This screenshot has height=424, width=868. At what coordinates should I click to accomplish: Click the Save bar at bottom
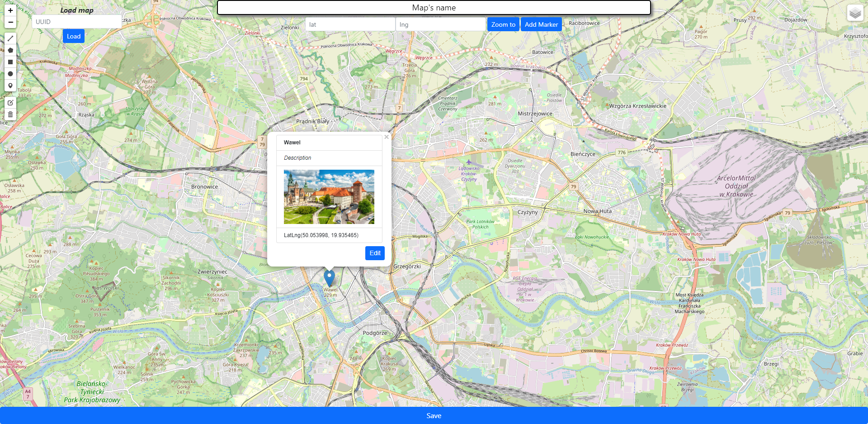click(434, 415)
